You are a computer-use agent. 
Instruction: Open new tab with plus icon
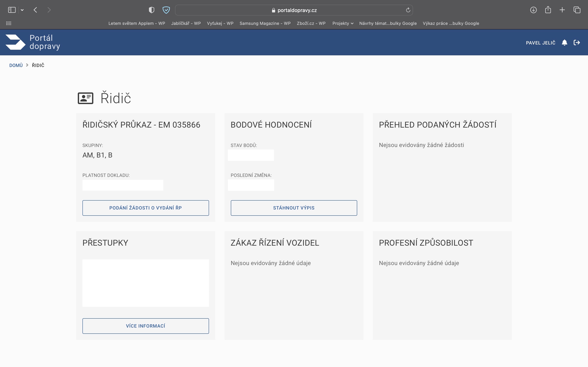562,10
